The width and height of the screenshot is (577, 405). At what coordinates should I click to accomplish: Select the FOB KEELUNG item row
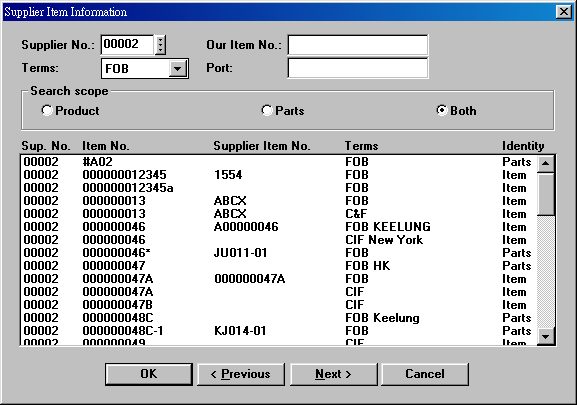tap(279, 227)
